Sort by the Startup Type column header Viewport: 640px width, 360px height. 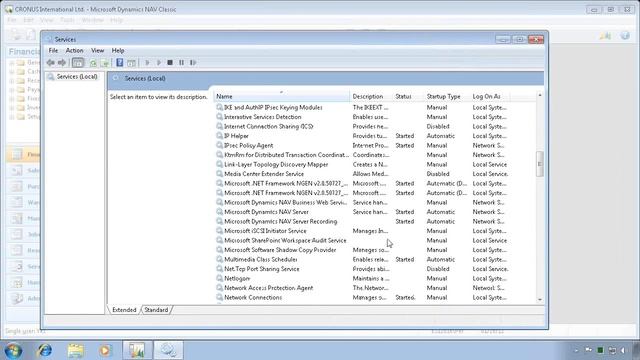tap(447, 96)
